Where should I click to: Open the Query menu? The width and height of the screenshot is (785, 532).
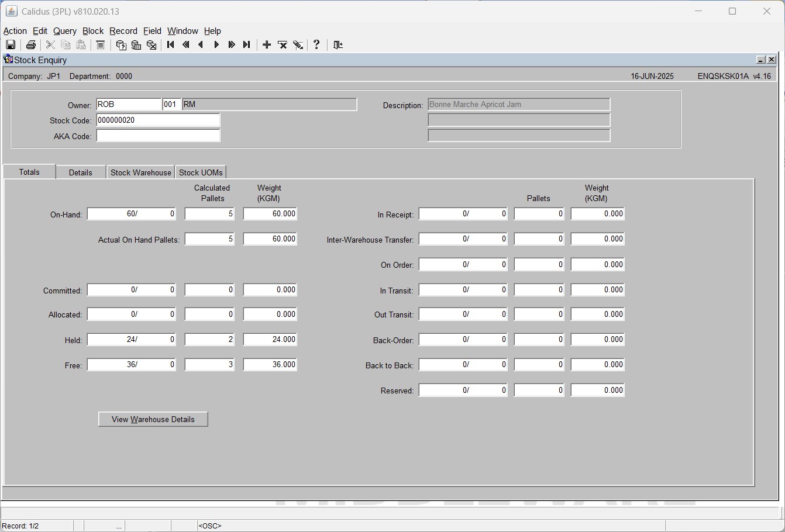tap(65, 31)
